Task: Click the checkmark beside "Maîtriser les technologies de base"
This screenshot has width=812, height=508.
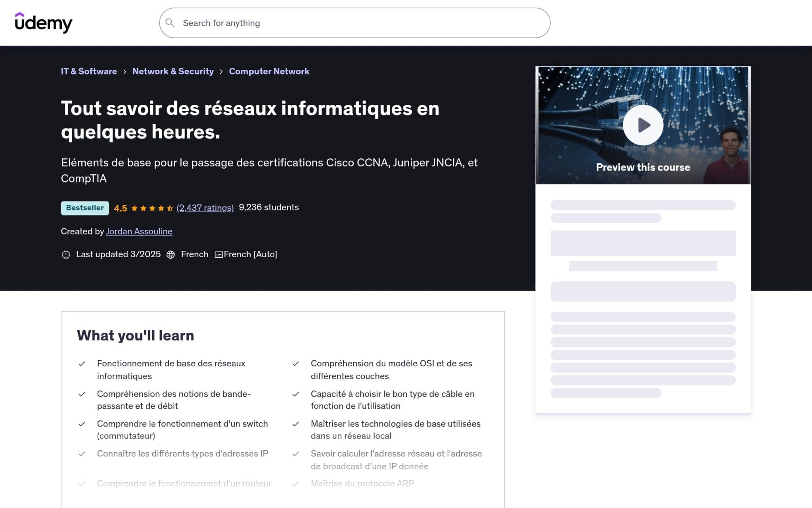Action: (x=295, y=424)
